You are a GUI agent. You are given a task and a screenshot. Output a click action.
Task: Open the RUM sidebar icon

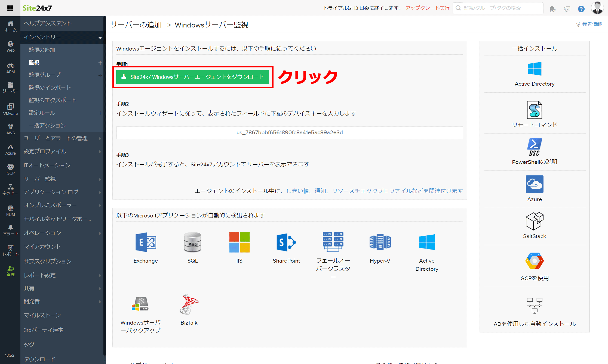10,211
